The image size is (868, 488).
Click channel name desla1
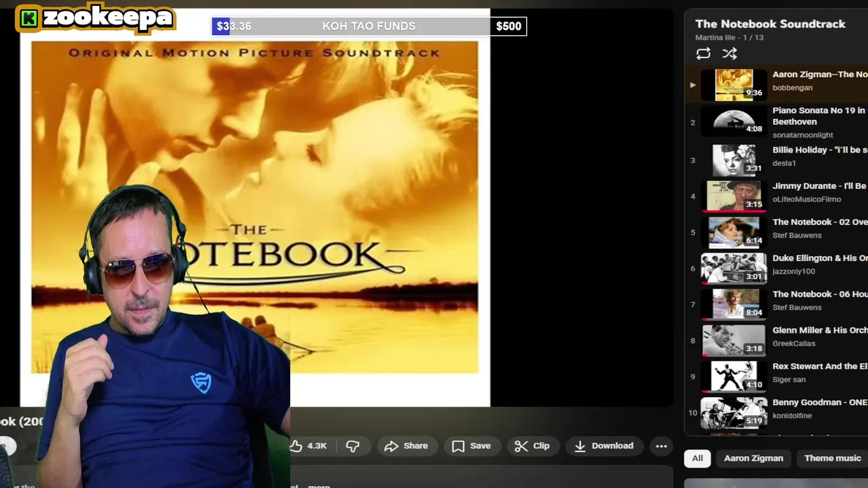[x=784, y=163]
